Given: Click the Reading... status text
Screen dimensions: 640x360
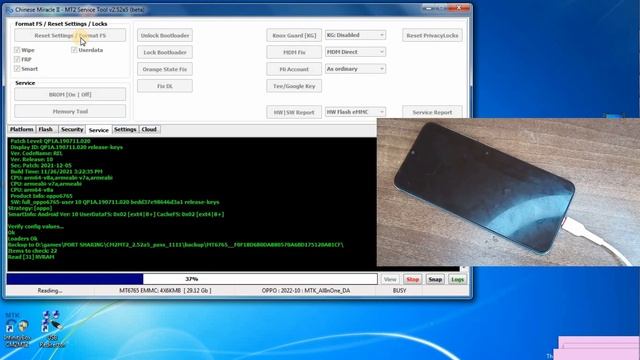Looking at the screenshot, I should [x=50, y=291].
